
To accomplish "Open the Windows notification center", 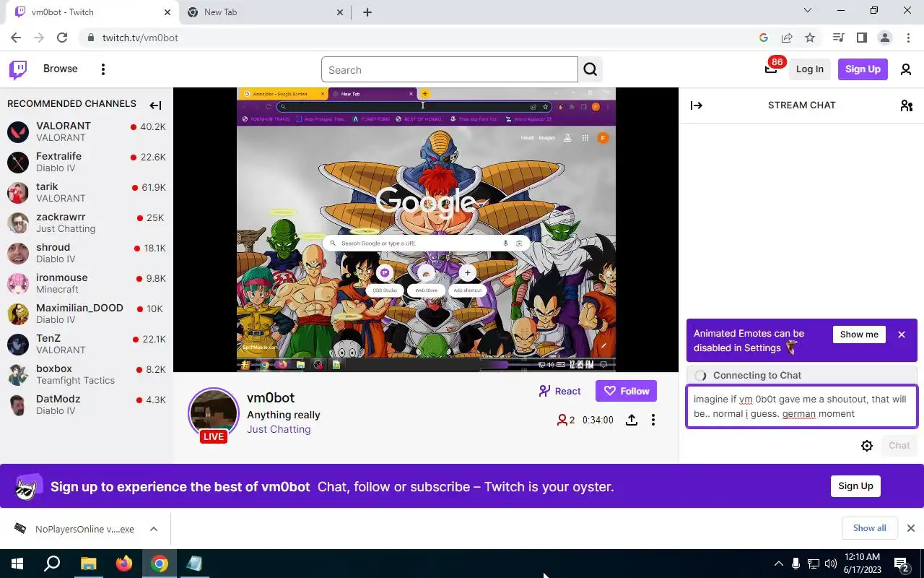I will point(902,564).
